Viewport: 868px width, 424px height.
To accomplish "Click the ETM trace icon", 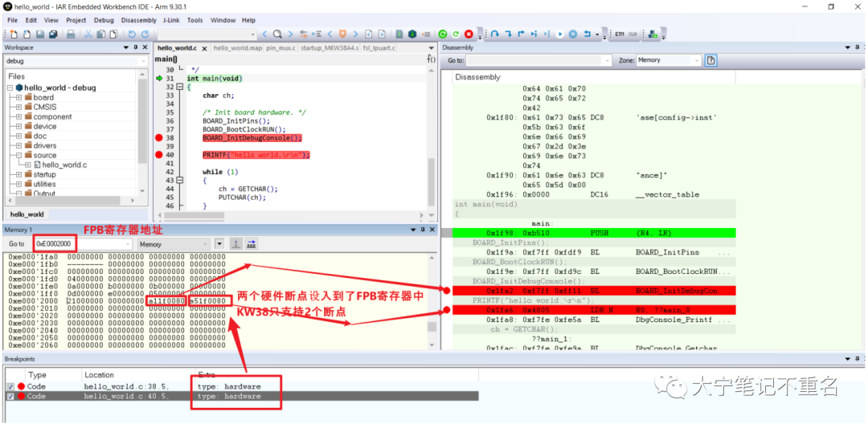I will [x=619, y=35].
